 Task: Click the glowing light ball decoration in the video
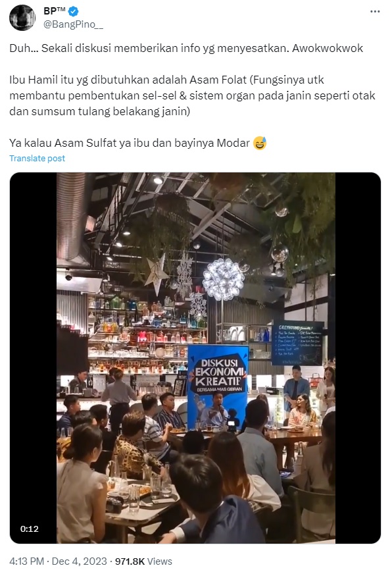[224, 279]
